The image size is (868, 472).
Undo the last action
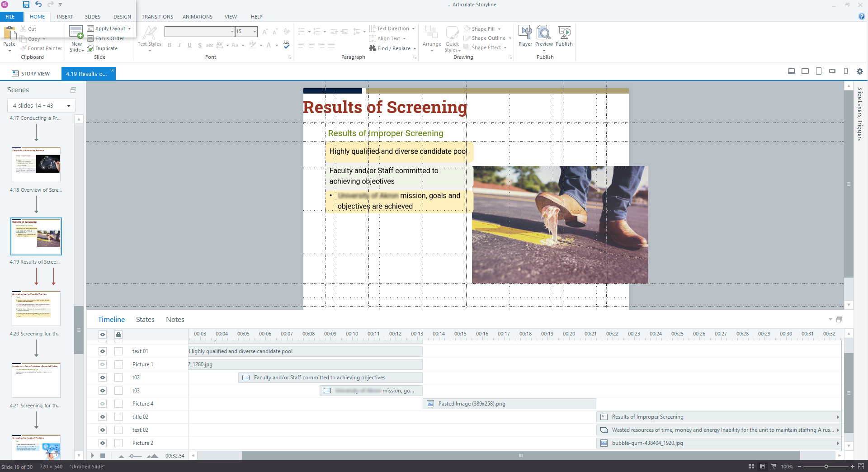38,5
